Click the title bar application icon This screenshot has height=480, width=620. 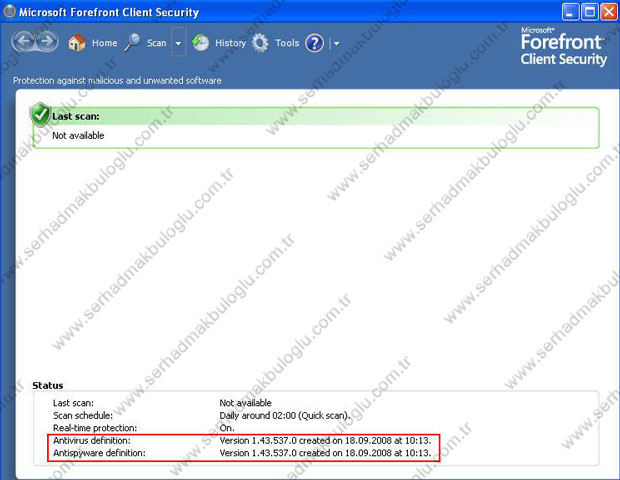(9, 11)
